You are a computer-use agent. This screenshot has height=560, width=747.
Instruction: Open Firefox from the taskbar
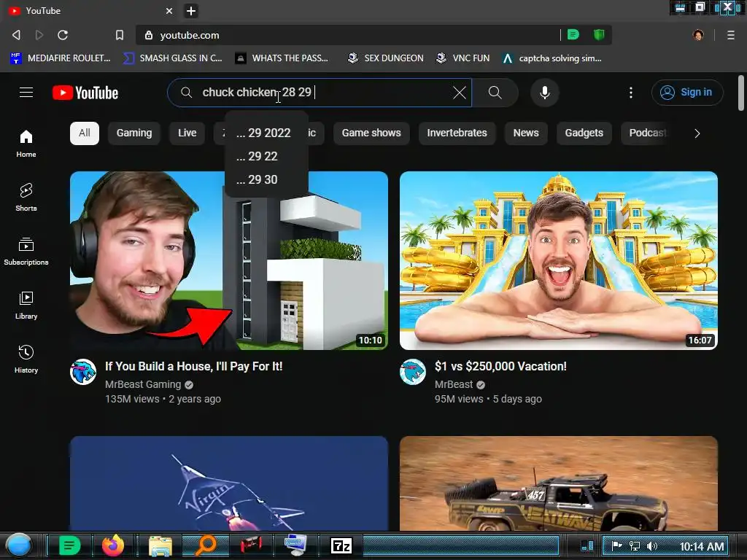113,545
